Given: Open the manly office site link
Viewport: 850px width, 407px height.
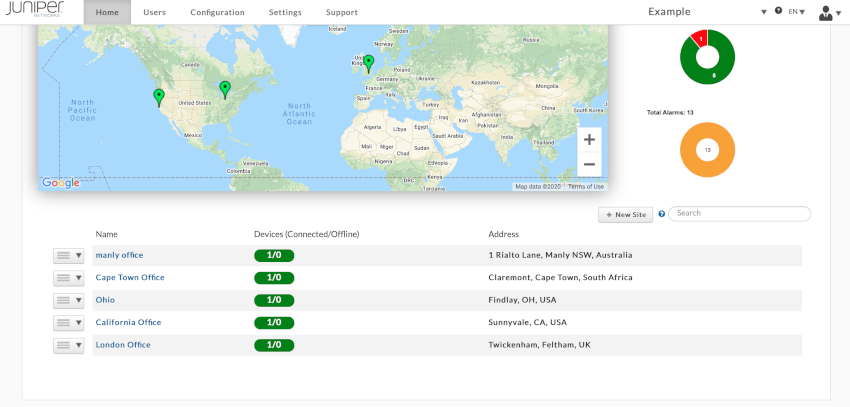Looking at the screenshot, I should point(119,255).
